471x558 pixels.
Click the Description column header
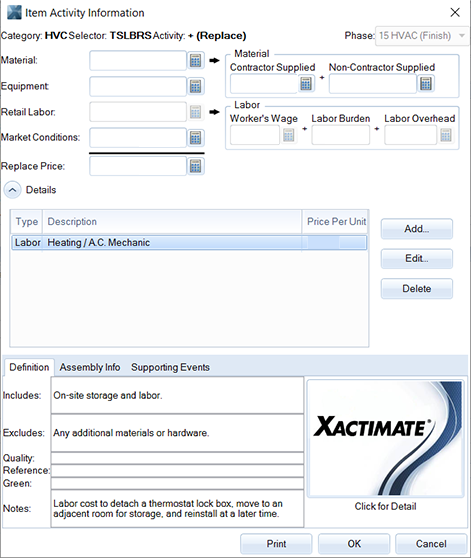(x=172, y=221)
